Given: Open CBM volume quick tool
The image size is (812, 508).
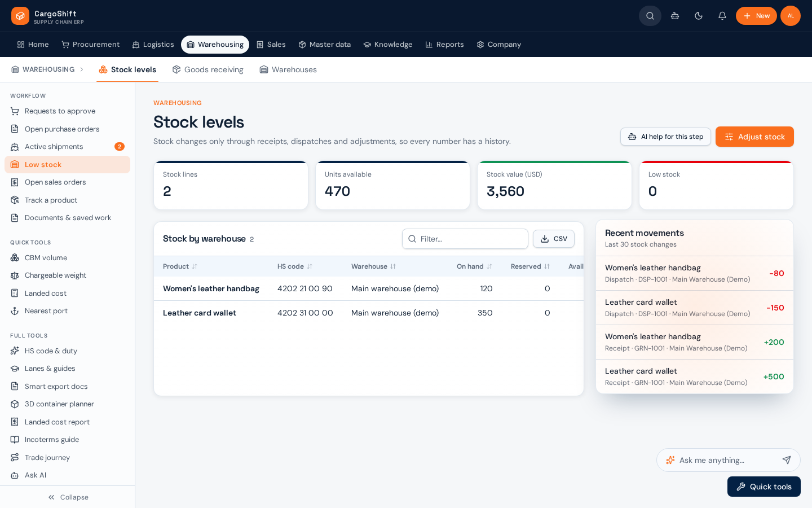Looking at the screenshot, I should pos(68,258).
